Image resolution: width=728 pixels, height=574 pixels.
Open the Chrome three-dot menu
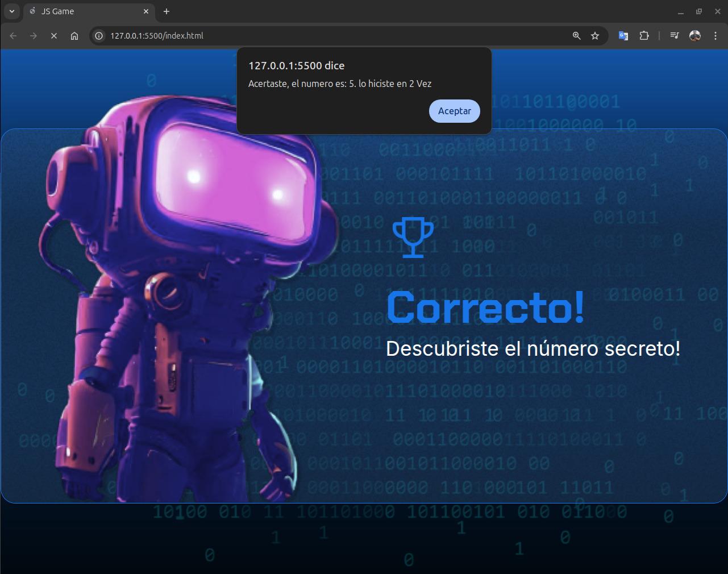tap(715, 36)
